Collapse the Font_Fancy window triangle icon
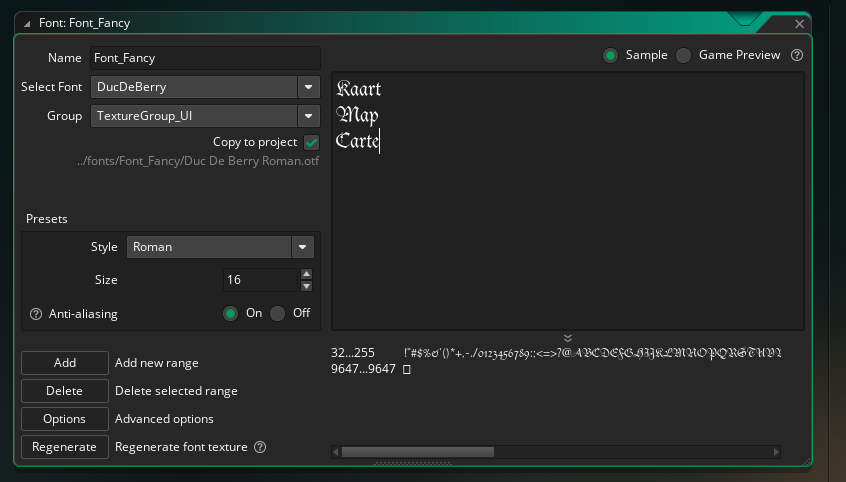Image resolution: width=846 pixels, height=482 pixels. (x=27, y=23)
